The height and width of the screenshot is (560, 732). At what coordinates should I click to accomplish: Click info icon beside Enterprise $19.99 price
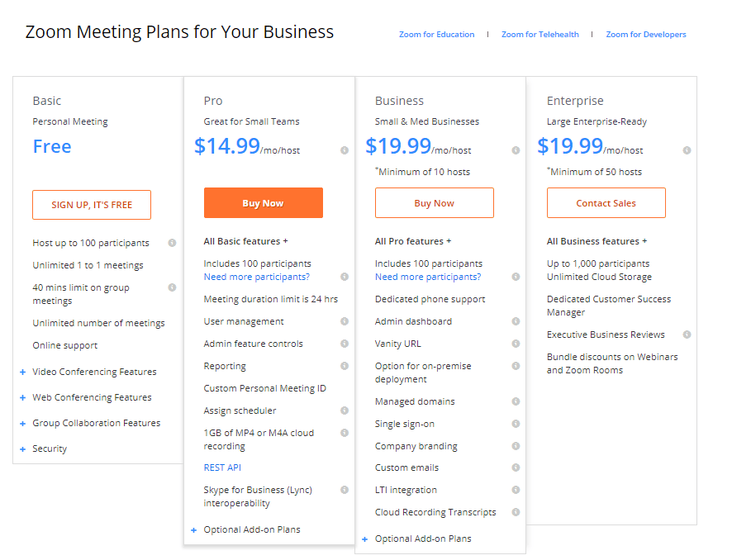point(687,150)
